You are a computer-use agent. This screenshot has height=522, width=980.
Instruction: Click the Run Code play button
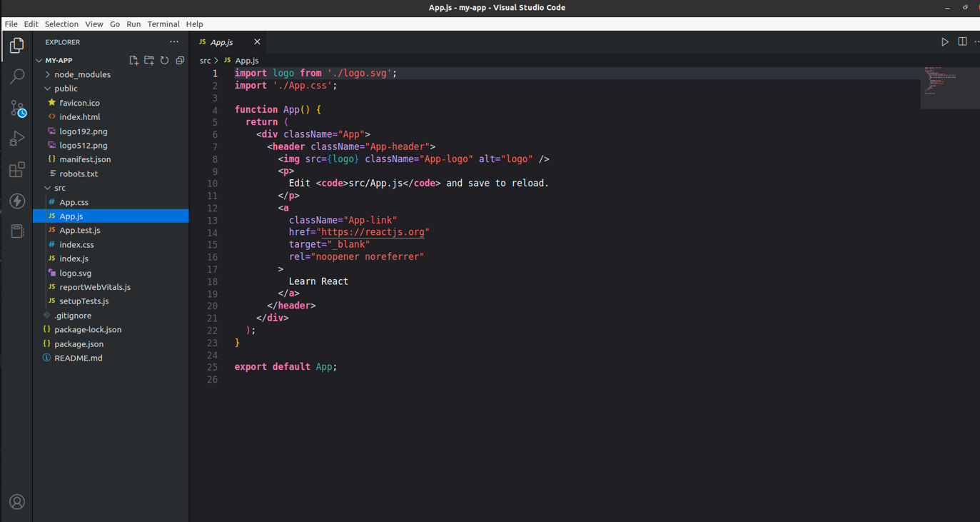pyautogui.click(x=944, y=42)
